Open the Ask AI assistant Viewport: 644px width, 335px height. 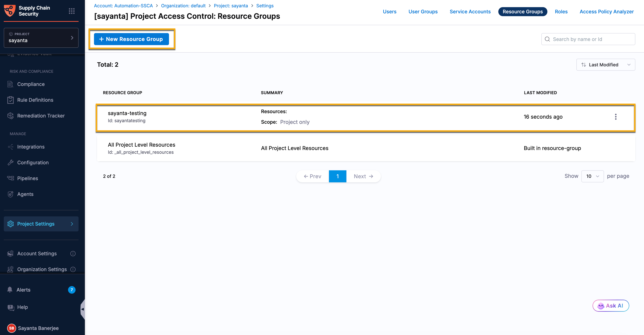(611, 305)
